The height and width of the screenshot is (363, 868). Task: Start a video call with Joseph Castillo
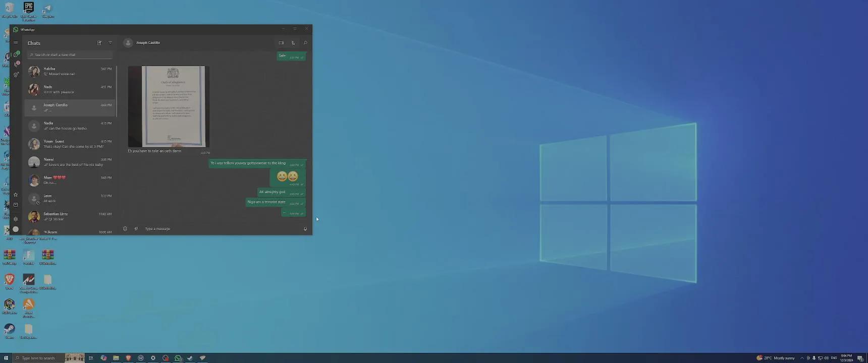(281, 43)
